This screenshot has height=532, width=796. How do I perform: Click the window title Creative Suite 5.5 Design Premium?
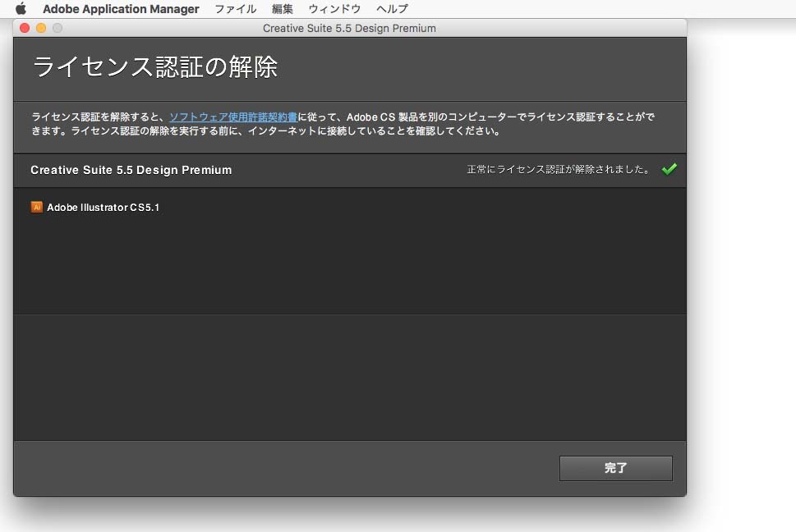349,29
